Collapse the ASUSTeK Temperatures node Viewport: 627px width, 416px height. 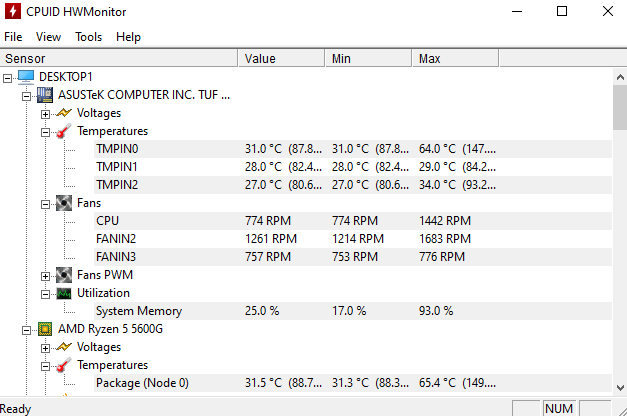click(45, 131)
